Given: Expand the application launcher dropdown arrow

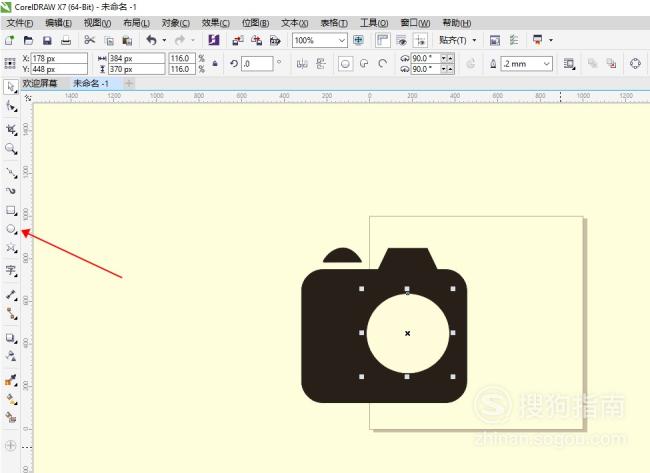Looking at the screenshot, I should click(x=551, y=40).
